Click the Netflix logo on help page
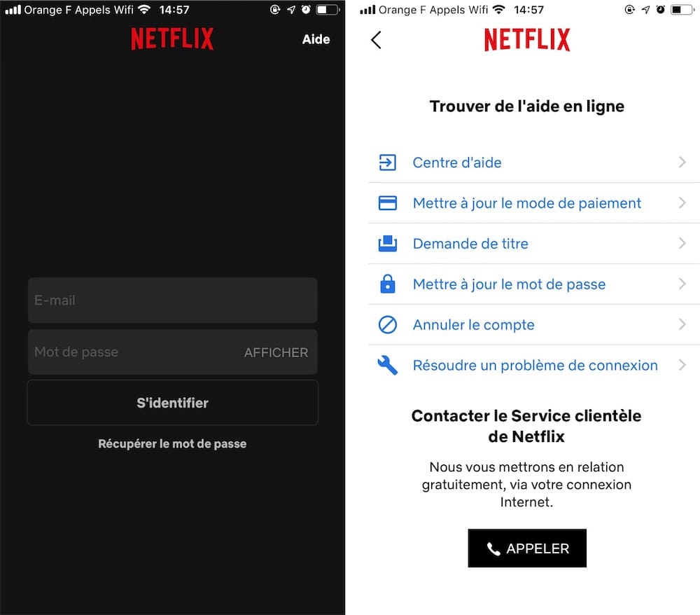Viewport: 700px width, 615px height. (x=527, y=40)
